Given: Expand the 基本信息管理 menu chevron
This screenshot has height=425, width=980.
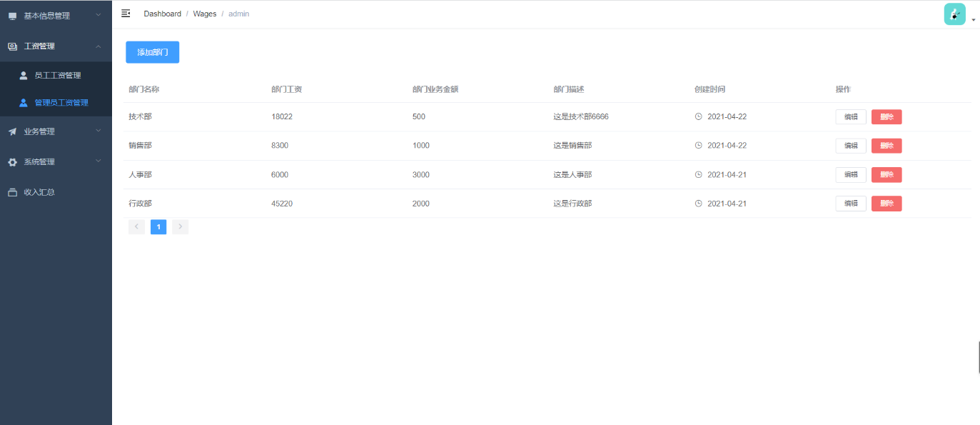Looking at the screenshot, I should (98, 15).
